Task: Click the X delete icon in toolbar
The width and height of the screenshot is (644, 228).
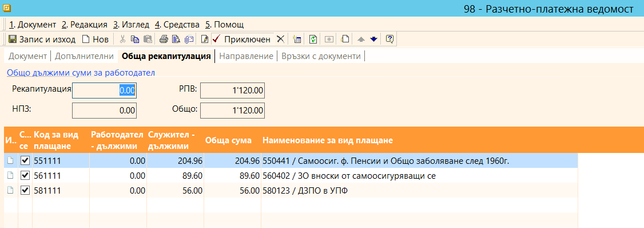Action: 280,39
